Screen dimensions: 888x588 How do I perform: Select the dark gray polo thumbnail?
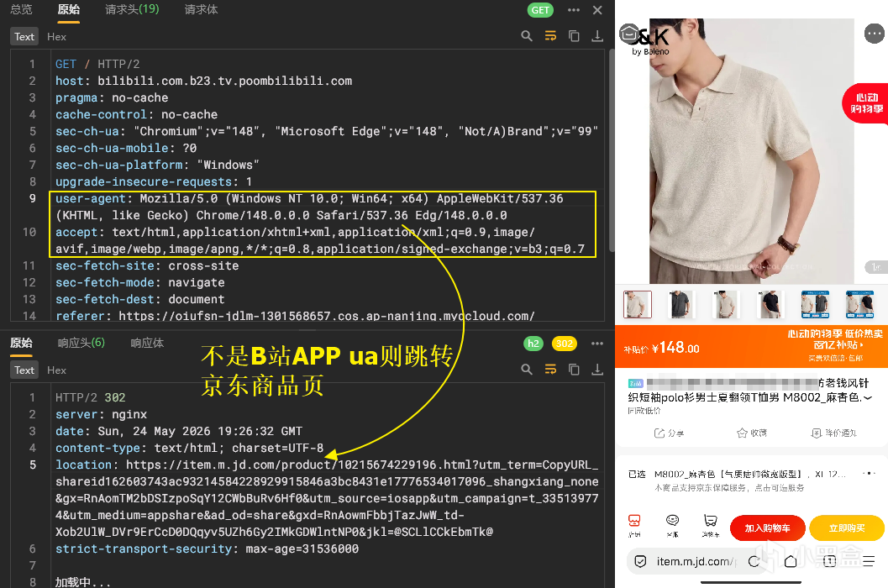point(680,305)
